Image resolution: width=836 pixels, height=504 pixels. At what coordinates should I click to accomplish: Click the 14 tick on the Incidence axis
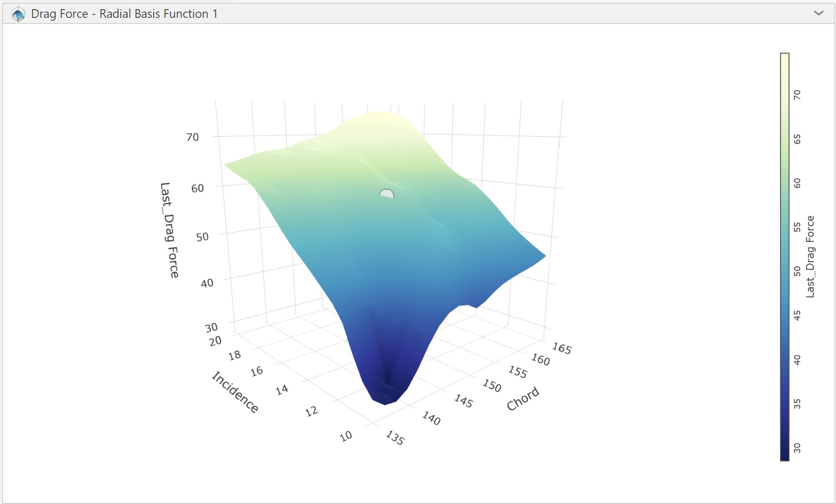coord(282,390)
